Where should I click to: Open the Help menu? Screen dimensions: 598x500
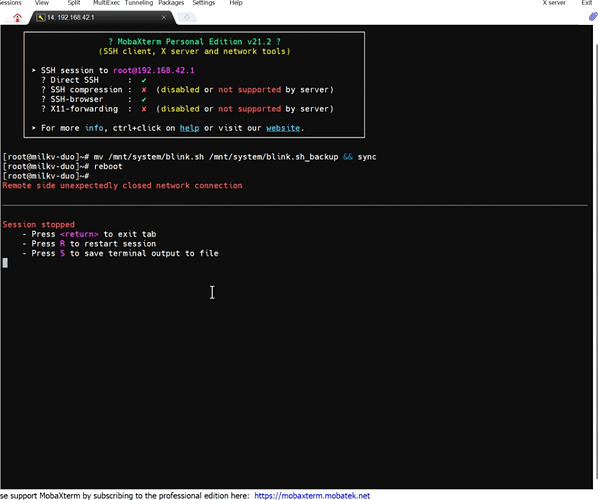tap(236, 3)
